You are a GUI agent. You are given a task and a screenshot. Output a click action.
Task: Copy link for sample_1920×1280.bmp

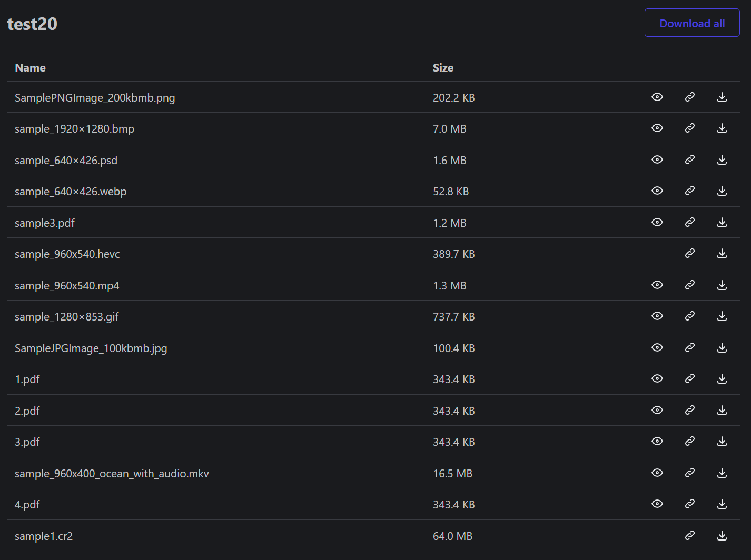[x=690, y=128]
